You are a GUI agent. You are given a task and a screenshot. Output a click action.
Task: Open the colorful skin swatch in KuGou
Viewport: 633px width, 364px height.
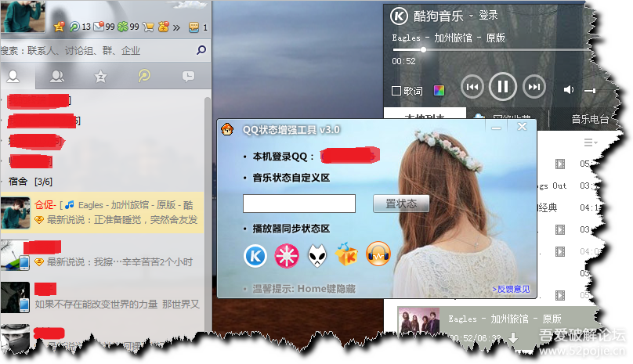[439, 90]
